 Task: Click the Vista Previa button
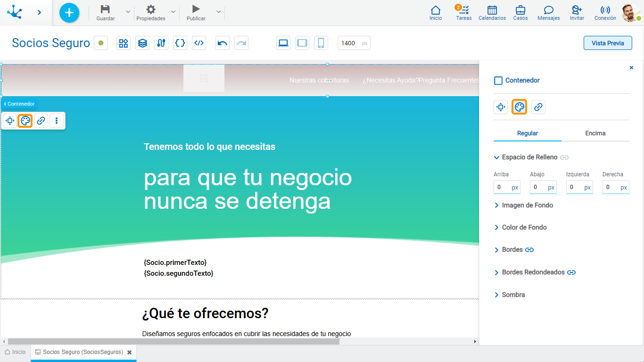tap(608, 43)
